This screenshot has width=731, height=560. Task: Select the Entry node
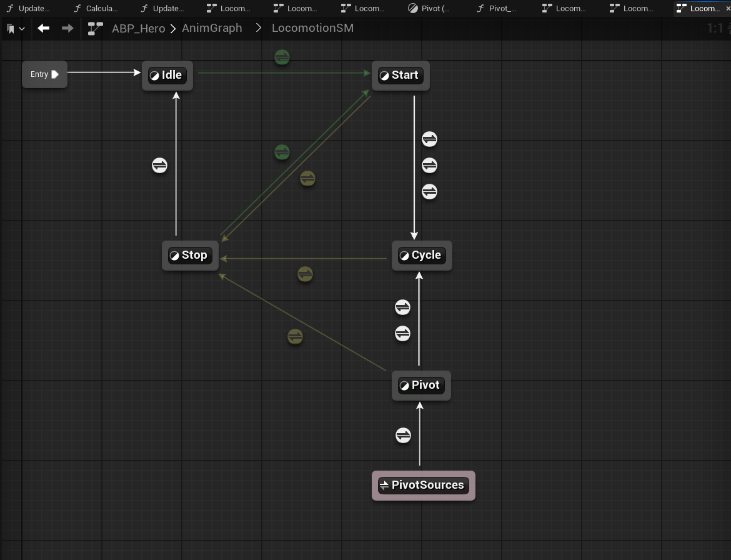(x=45, y=74)
